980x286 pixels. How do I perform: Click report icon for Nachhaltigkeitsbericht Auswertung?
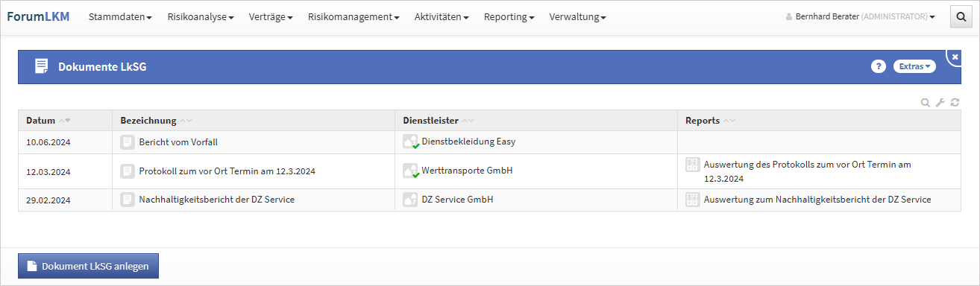pyautogui.click(x=692, y=200)
